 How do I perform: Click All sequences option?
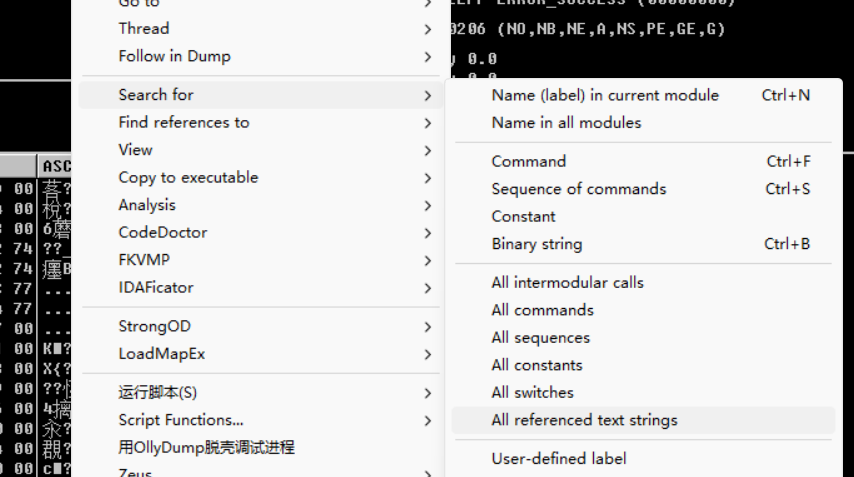540,338
